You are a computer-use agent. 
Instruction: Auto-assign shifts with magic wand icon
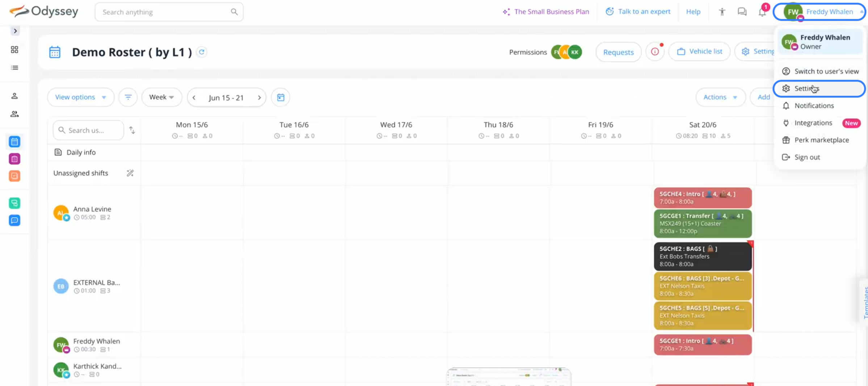130,173
